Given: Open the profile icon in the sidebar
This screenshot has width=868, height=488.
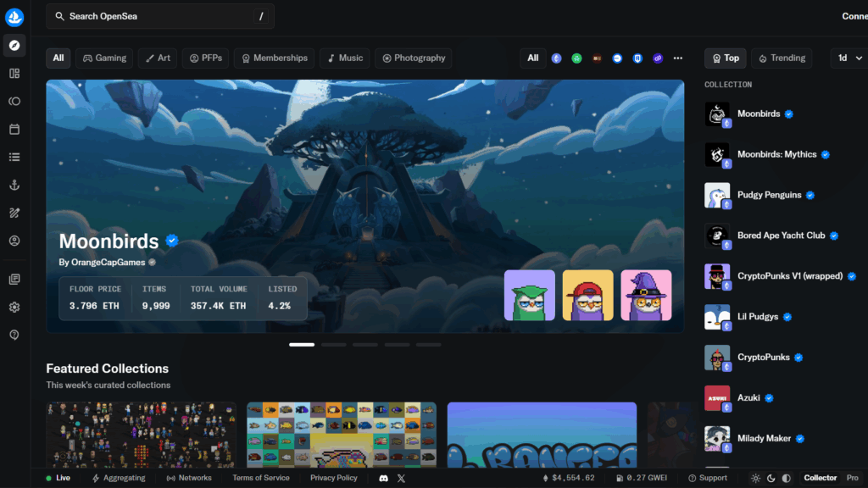Looking at the screenshot, I should tap(14, 241).
